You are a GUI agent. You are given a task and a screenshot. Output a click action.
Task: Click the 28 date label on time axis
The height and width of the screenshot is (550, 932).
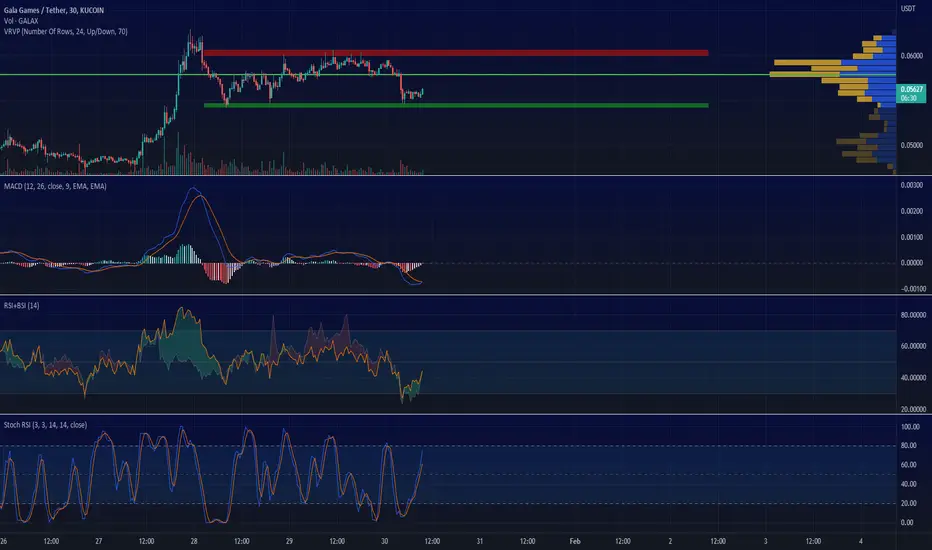pos(194,541)
